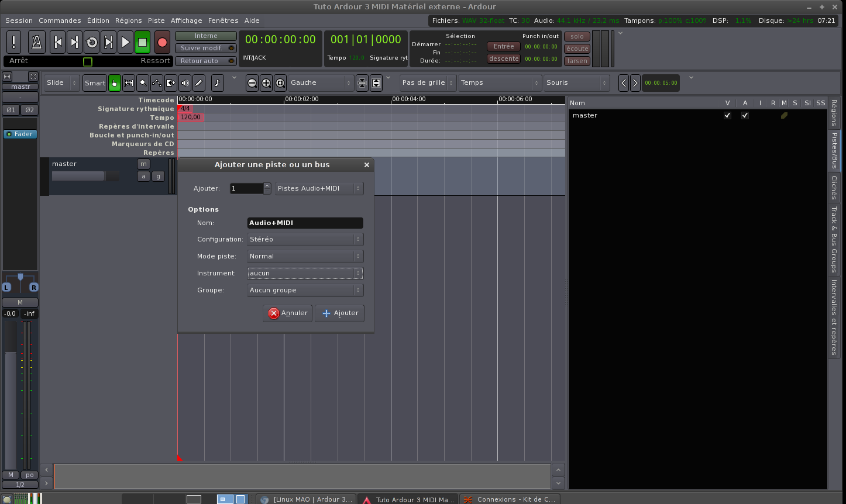Select the Draw pencil tool

(199, 83)
